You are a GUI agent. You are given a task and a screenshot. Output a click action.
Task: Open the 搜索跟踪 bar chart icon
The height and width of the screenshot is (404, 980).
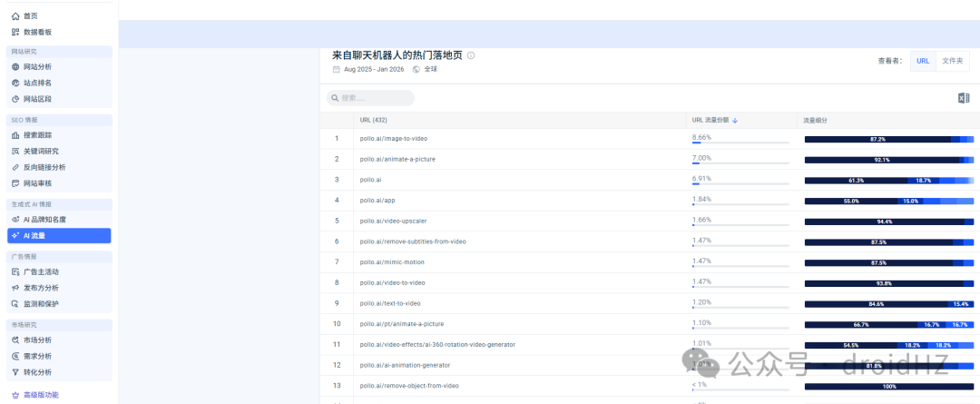pos(15,135)
